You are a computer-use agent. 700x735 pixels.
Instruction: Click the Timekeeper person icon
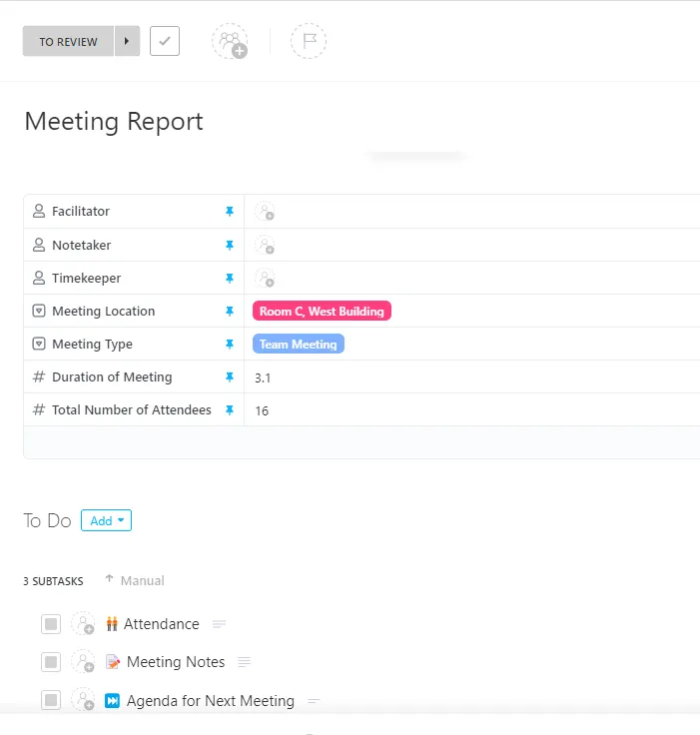point(39,278)
